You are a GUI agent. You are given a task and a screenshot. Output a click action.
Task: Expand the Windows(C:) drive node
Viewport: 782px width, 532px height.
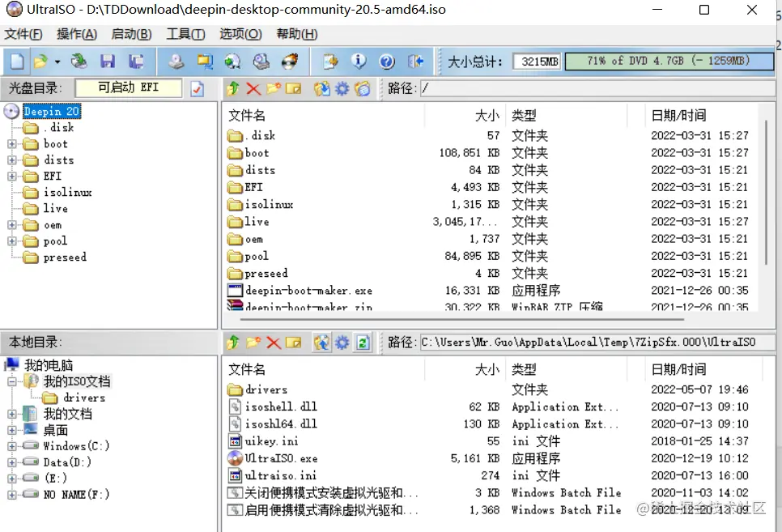pyautogui.click(x=12, y=446)
